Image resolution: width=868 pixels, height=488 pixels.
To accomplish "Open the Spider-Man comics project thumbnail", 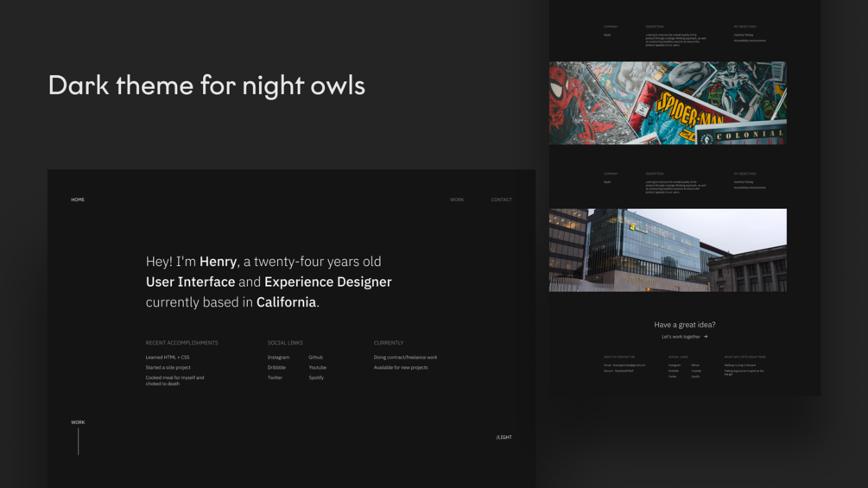I will point(668,103).
